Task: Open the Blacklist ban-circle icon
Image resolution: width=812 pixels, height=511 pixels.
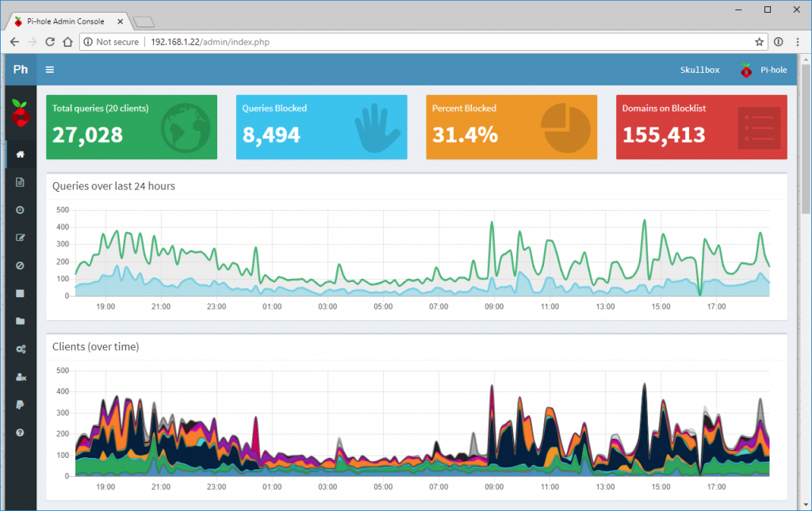Action: [20, 265]
